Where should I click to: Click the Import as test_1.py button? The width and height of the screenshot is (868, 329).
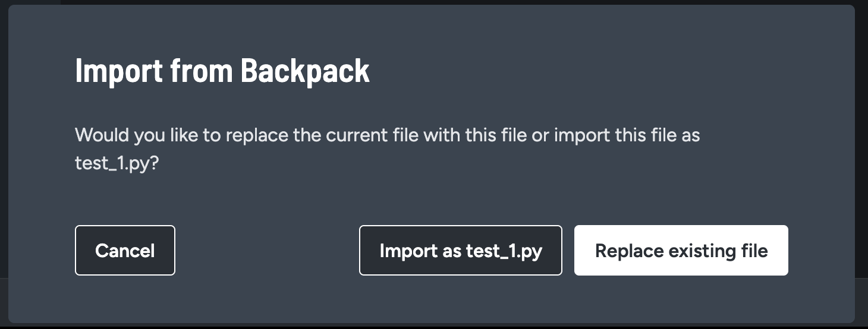coord(460,251)
